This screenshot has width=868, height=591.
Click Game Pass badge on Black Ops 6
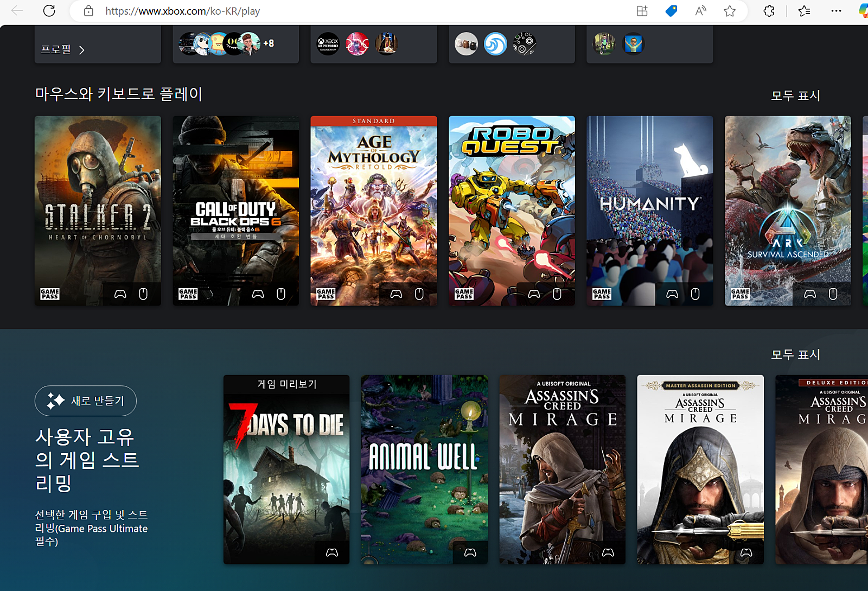(188, 294)
